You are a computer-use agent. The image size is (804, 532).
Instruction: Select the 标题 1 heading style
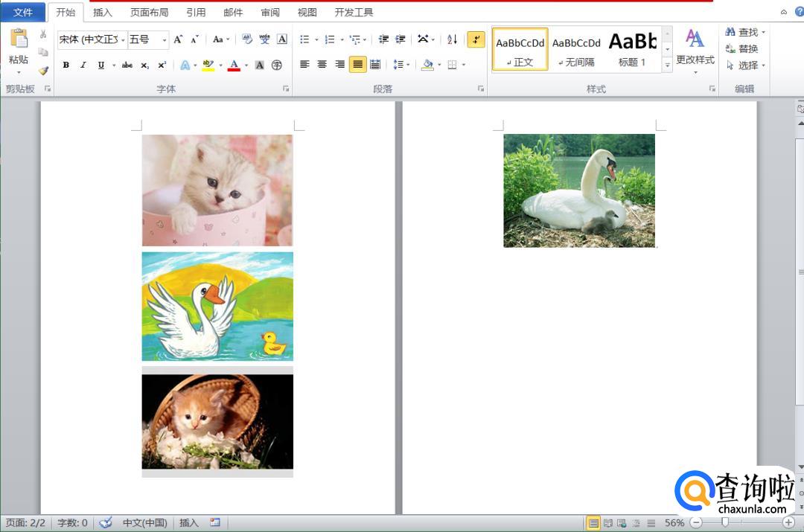[x=632, y=50]
